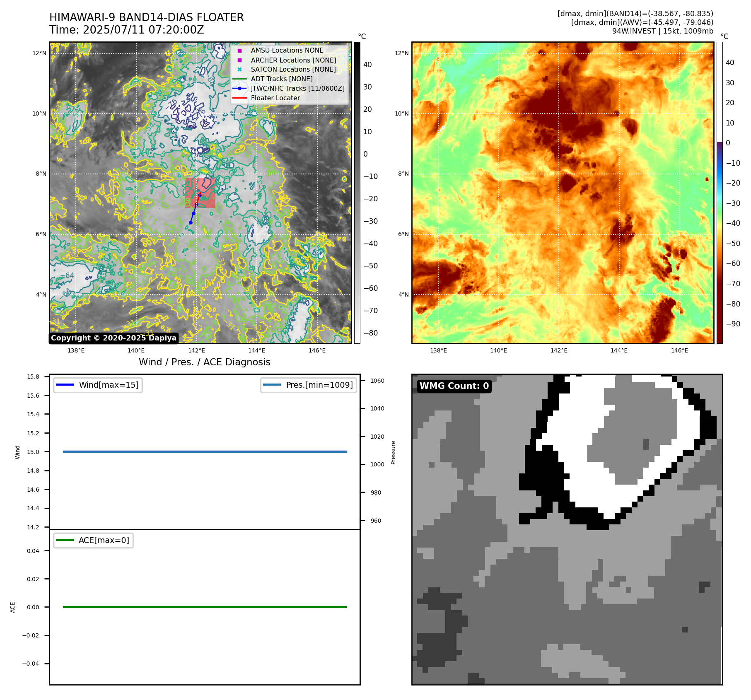
Task: Click the green ACE line in chart
Action: click(x=205, y=607)
